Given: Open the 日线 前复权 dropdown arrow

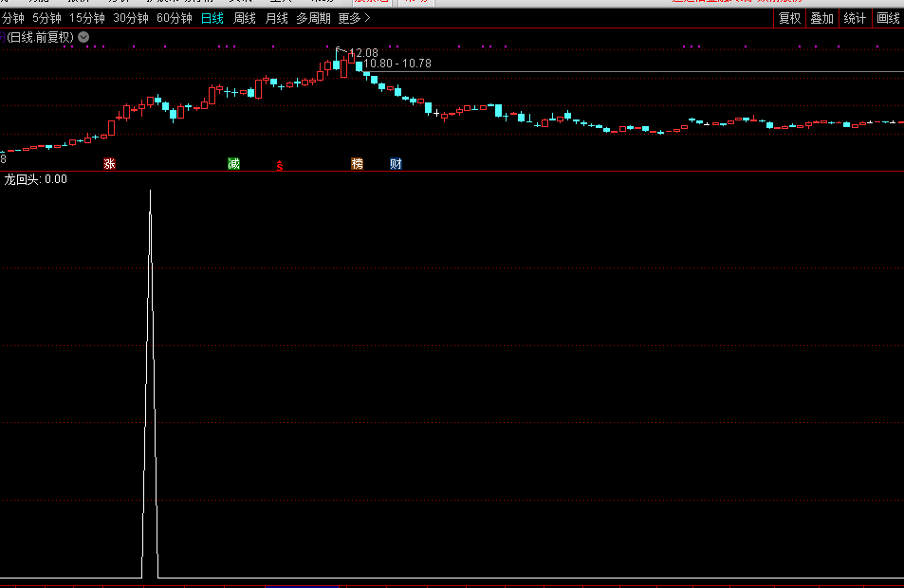Looking at the screenshot, I should (x=83, y=37).
